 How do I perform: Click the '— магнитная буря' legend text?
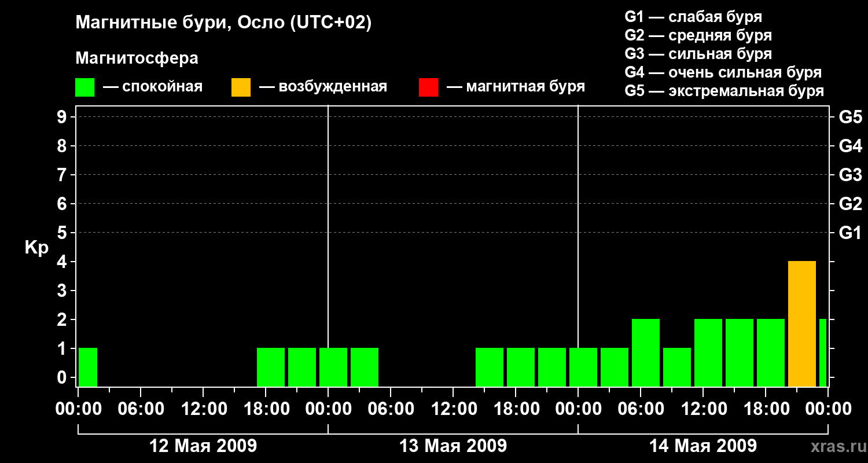516,87
